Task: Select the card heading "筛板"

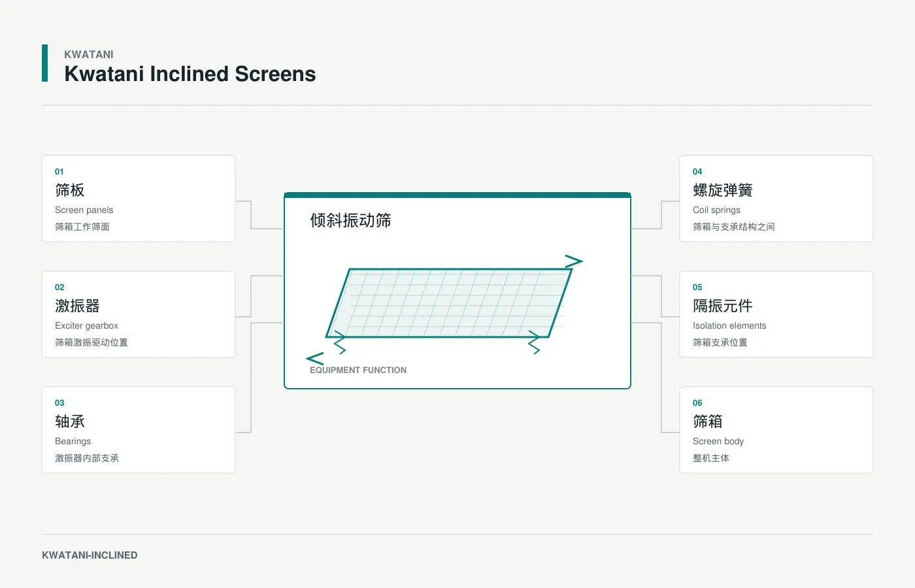Action: [70, 190]
